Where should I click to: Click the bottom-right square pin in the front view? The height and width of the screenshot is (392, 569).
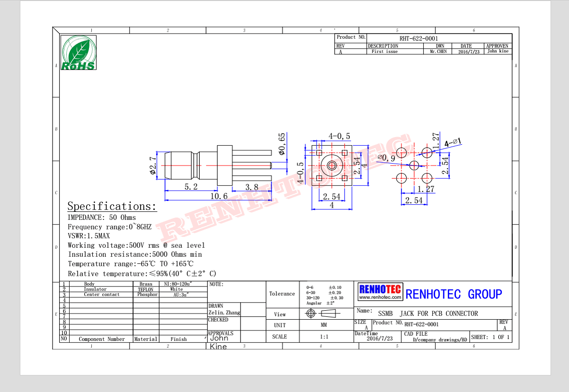pos(344,178)
